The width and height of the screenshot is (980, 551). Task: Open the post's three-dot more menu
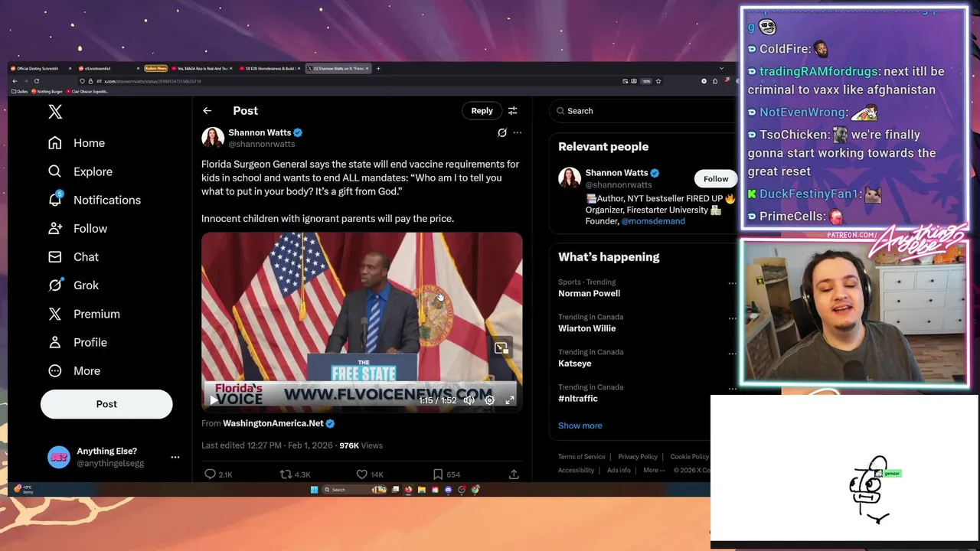click(x=518, y=132)
